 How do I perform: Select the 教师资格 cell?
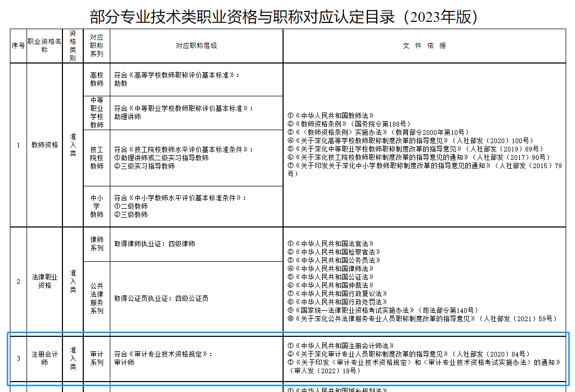[44, 145]
